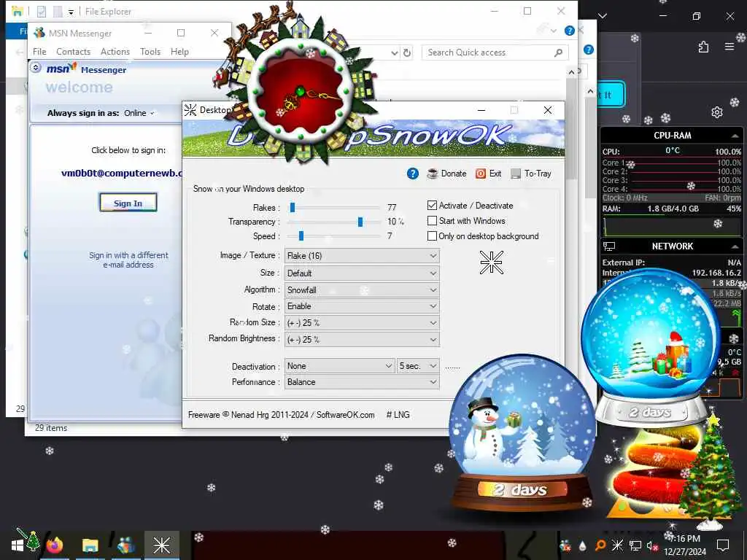Click the orange magnifier system tray icon
The width and height of the screenshot is (747, 560).
tap(600, 545)
